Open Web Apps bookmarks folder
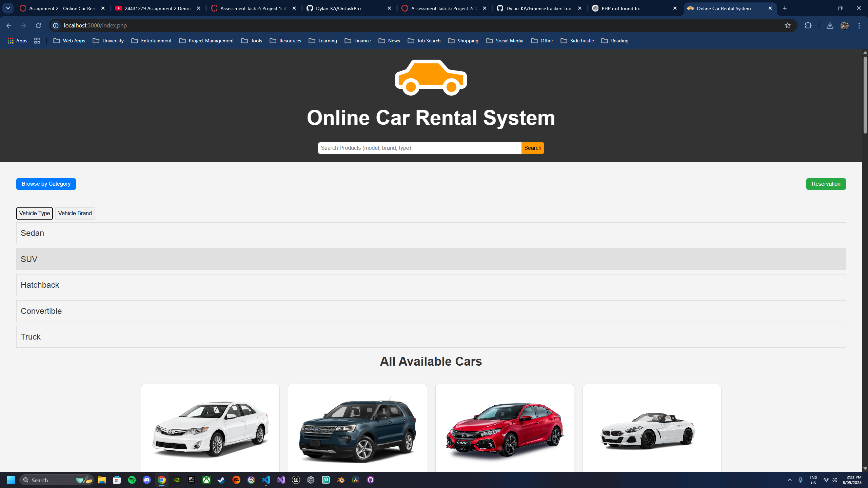This screenshot has width=868, height=488. (x=69, y=41)
